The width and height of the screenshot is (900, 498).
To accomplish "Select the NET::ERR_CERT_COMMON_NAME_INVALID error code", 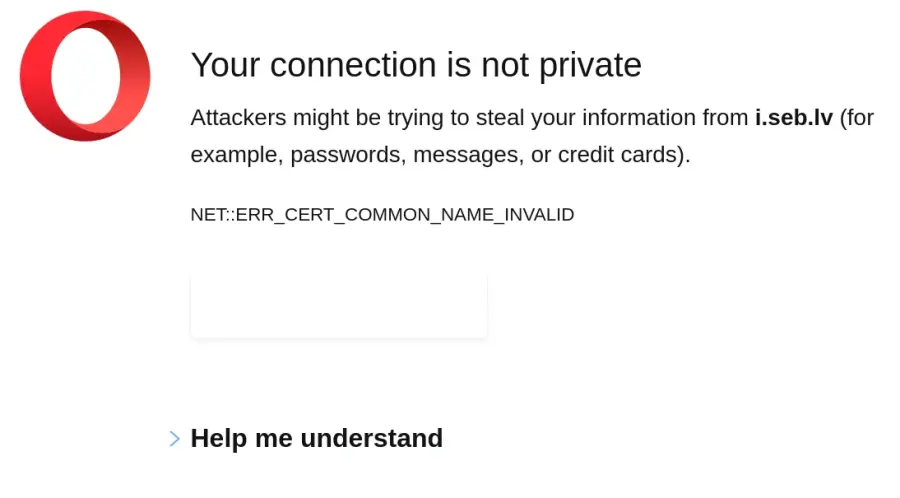I will click(x=382, y=215).
